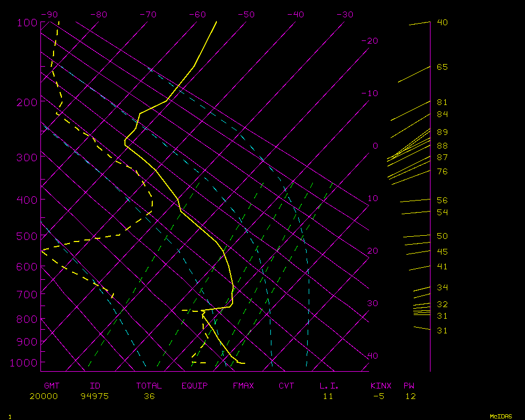Click the KINX value -5
Screen dimensions: 525x420
click(x=379, y=396)
